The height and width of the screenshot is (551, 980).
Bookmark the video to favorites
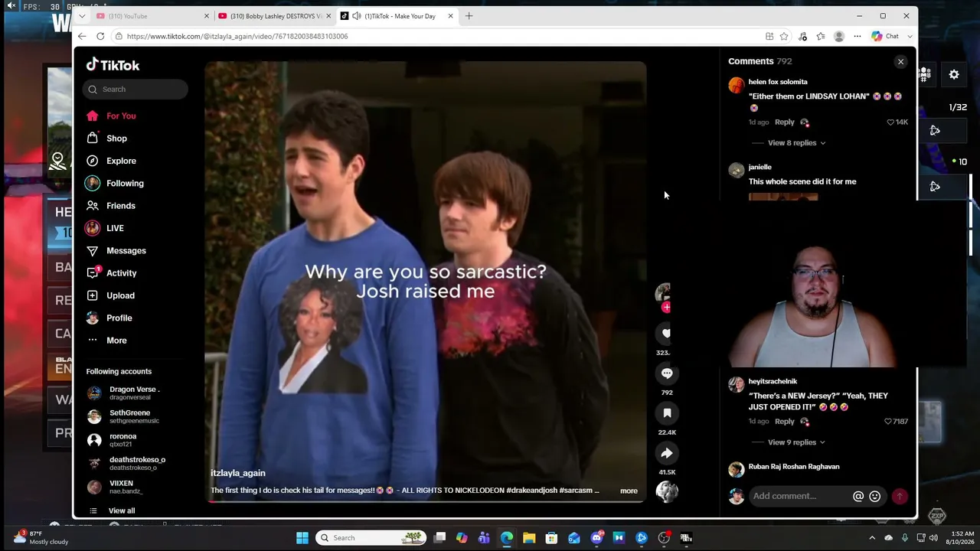coord(667,413)
